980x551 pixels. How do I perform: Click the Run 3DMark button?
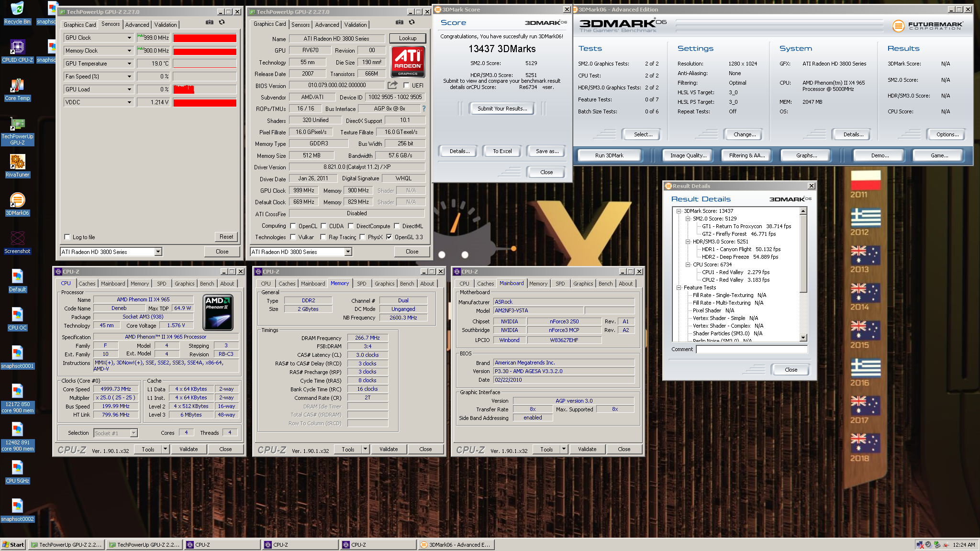coord(609,155)
